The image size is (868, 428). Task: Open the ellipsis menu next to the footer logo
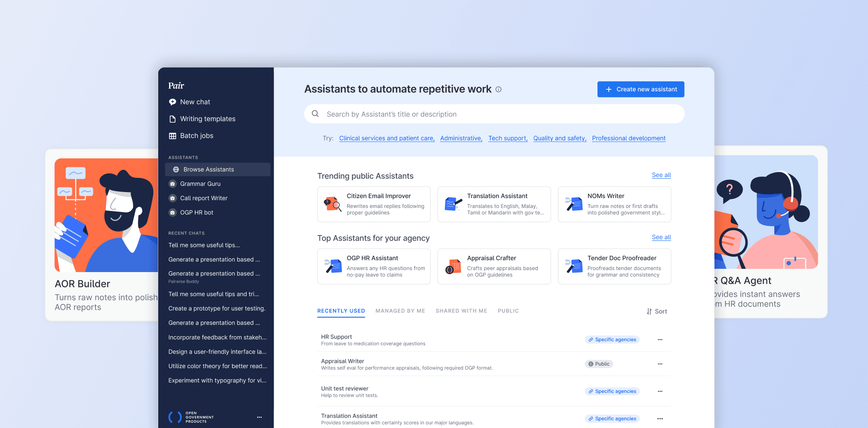(259, 417)
